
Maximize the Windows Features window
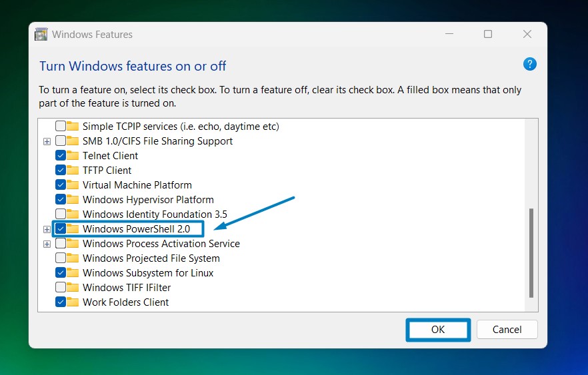488,34
